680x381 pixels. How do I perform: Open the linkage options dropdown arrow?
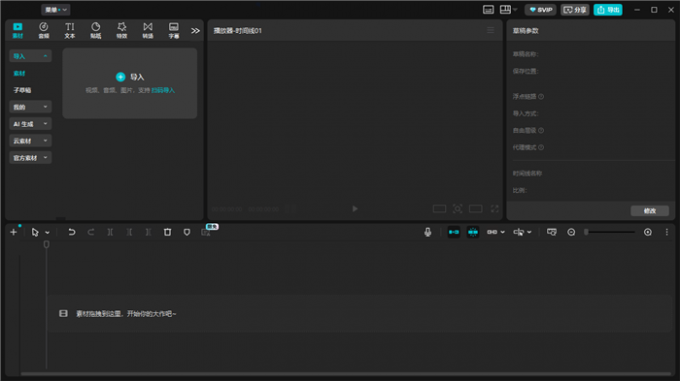(503, 232)
